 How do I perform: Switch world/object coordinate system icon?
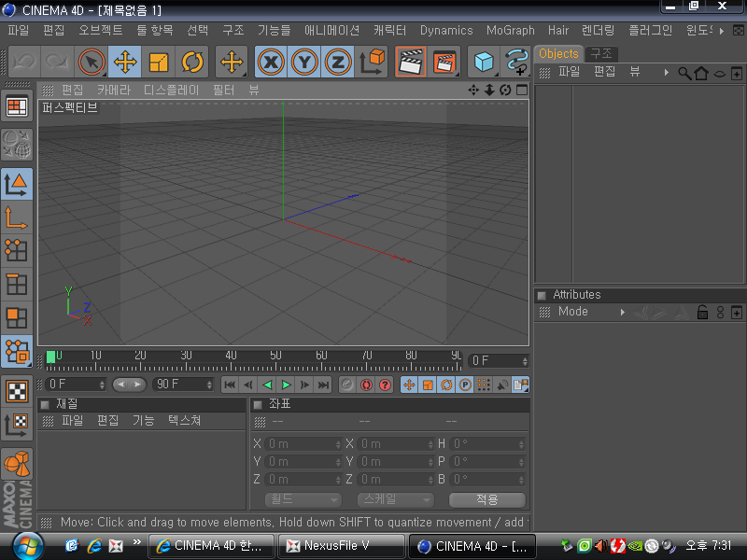coord(372,62)
